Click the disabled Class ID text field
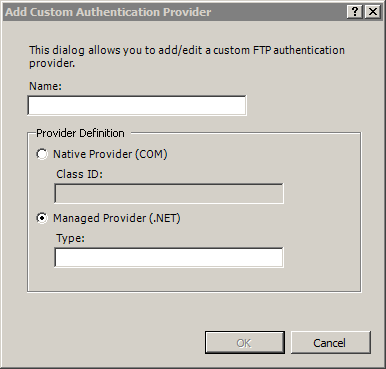386x369 pixels. click(x=169, y=193)
